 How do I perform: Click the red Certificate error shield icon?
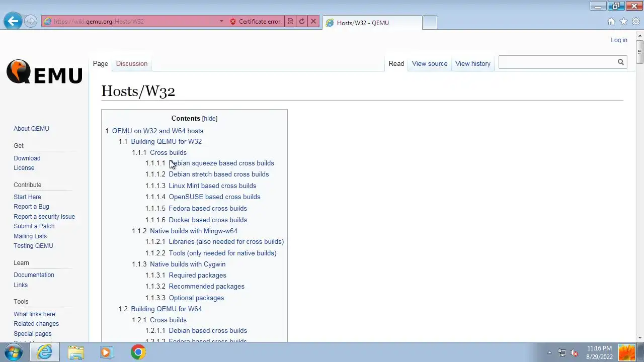[233, 22]
